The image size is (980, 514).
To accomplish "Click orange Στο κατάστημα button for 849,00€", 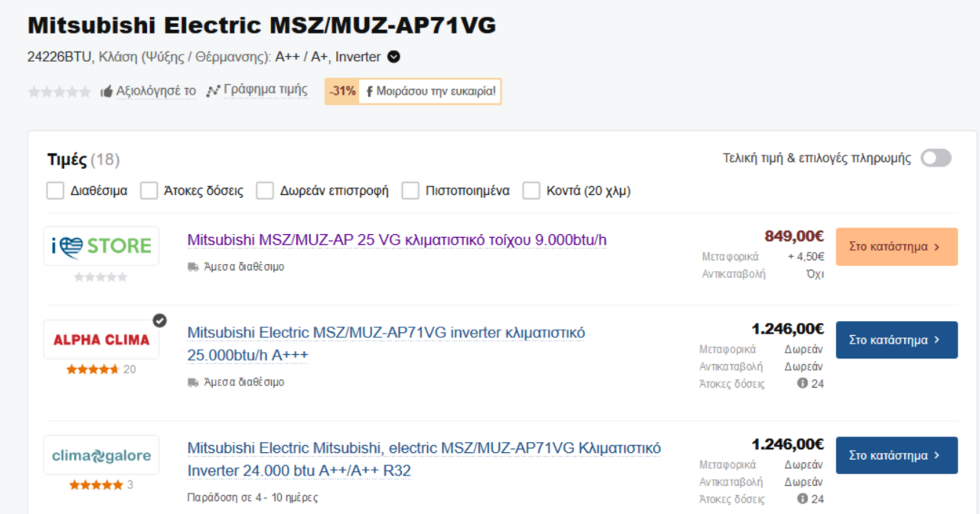I will point(897,246).
